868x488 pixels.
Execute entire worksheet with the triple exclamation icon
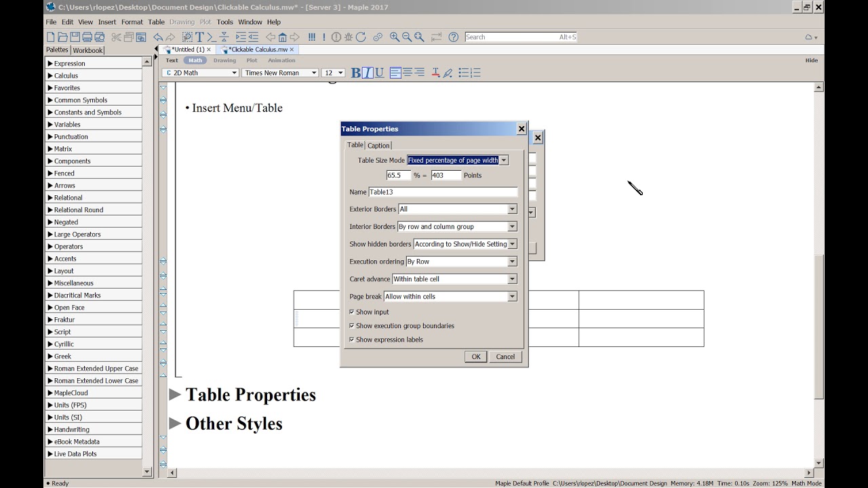coord(312,37)
